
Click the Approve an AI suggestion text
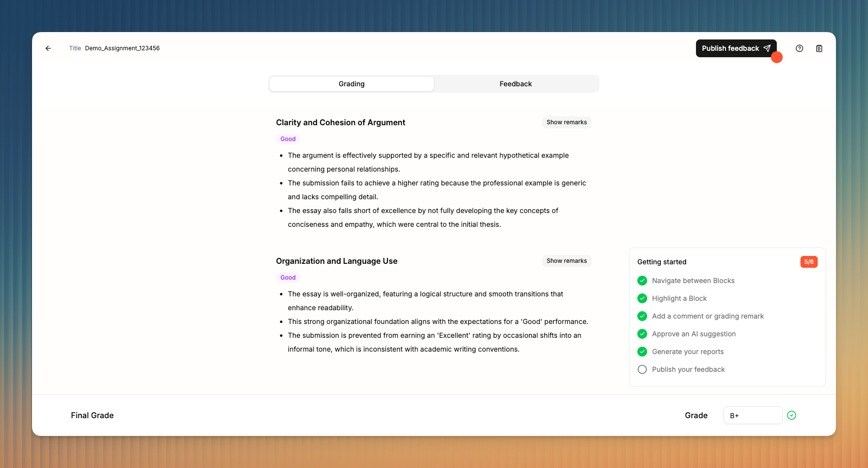pos(694,334)
